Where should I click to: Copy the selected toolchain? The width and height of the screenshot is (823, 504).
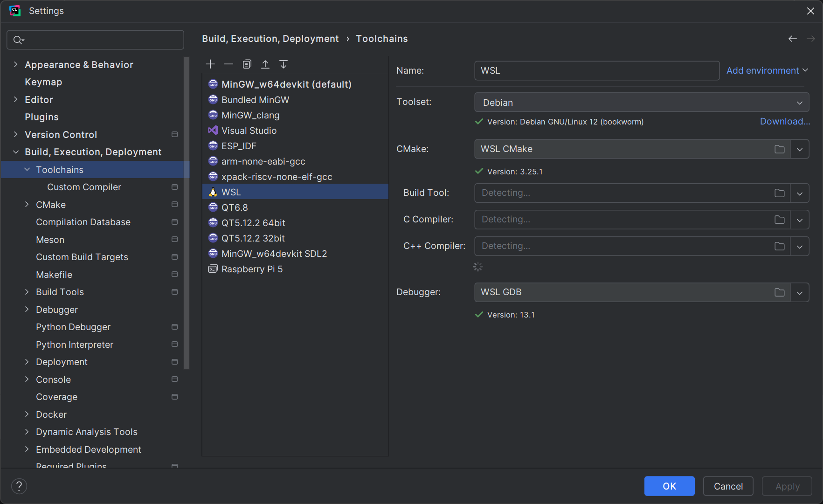tap(247, 64)
